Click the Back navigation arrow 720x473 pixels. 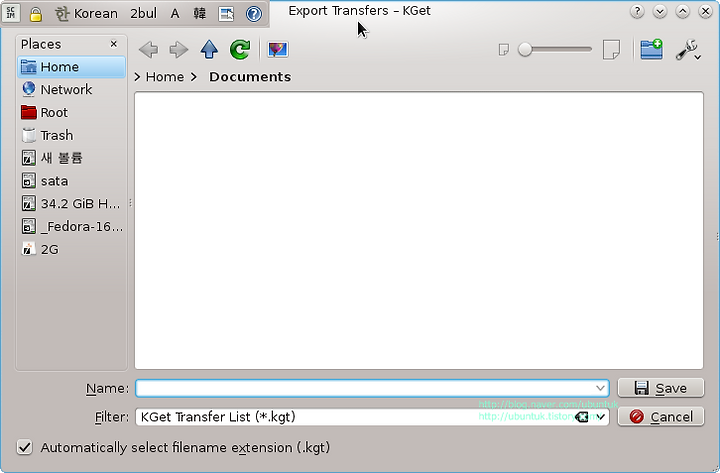(148, 50)
